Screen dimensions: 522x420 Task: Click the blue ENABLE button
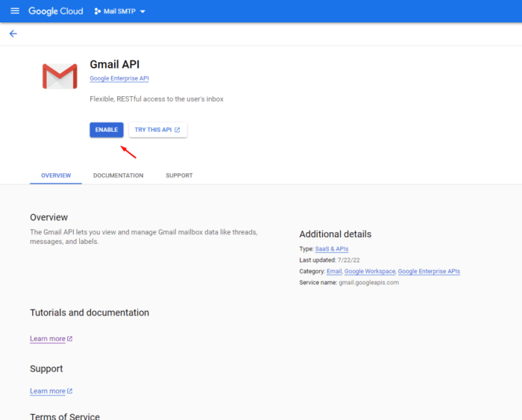tap(106, 130)
